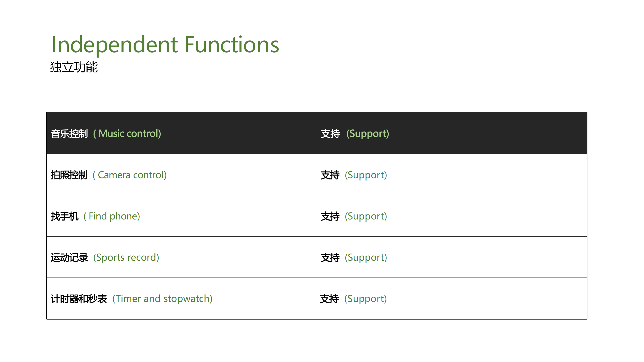The image size is (644, 362).
Task: Click the "Timer and stopwatch" English label
Action: pyautogui.click(x=162, y=299)
